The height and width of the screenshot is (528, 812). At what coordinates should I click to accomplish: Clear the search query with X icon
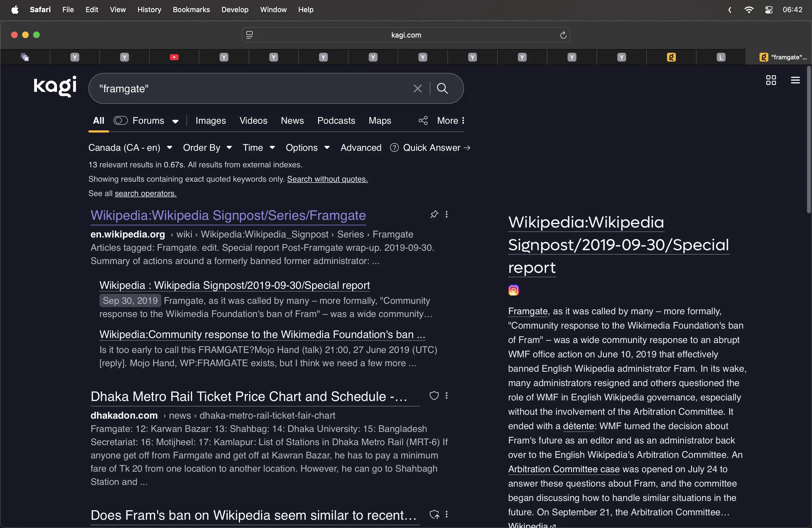(417, 89)
